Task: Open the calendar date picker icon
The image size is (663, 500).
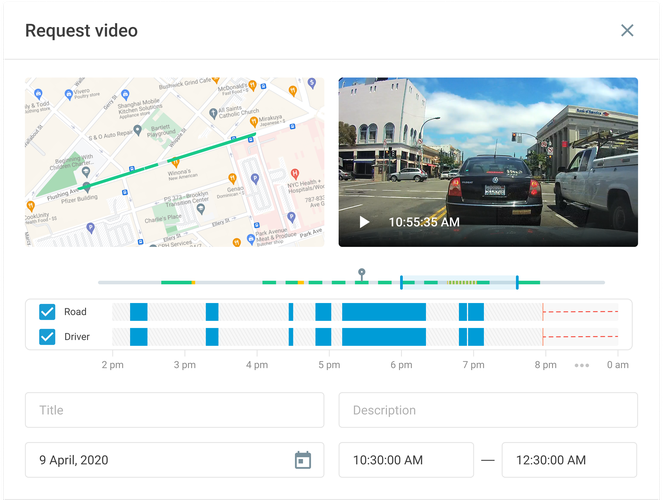Action: 303,460
